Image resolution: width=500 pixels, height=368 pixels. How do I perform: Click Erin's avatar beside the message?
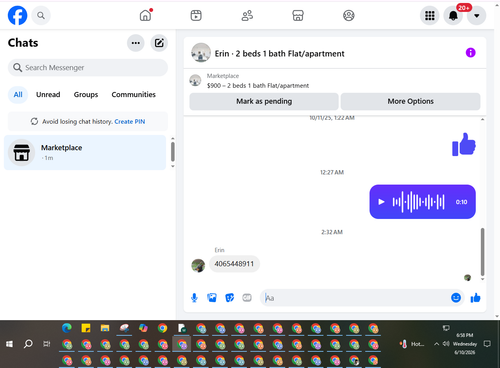coord(198,266)
